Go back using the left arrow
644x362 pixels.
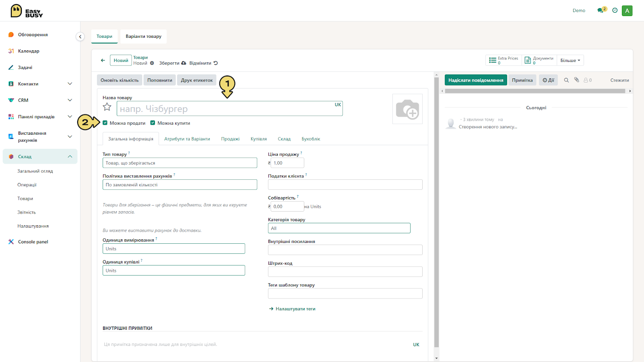pos(103,60)
